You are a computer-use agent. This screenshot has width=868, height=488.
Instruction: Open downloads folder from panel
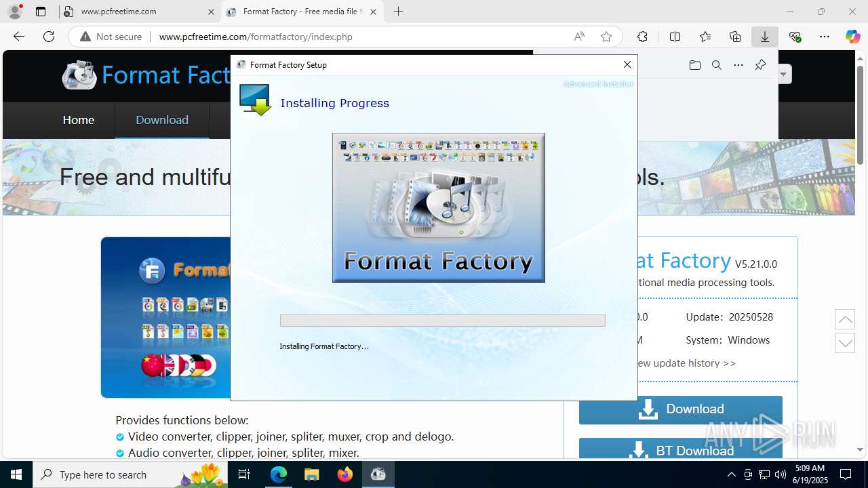[x=694, y=65]
